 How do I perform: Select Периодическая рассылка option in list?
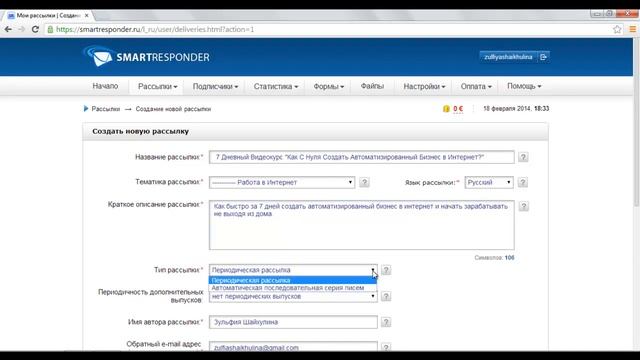(x=293, y=280)
